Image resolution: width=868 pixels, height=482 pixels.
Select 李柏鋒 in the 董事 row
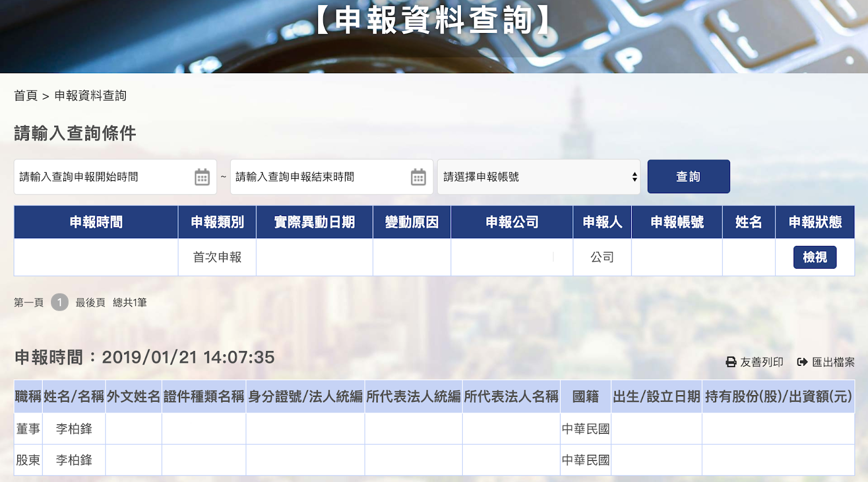coord(74,429)
